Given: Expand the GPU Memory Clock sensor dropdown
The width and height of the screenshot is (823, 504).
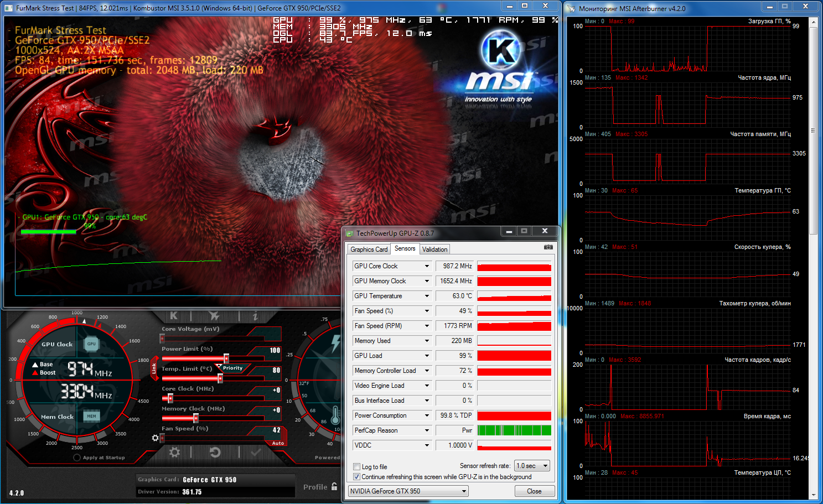Looking at the screenshot, I should tap(427, 281).
